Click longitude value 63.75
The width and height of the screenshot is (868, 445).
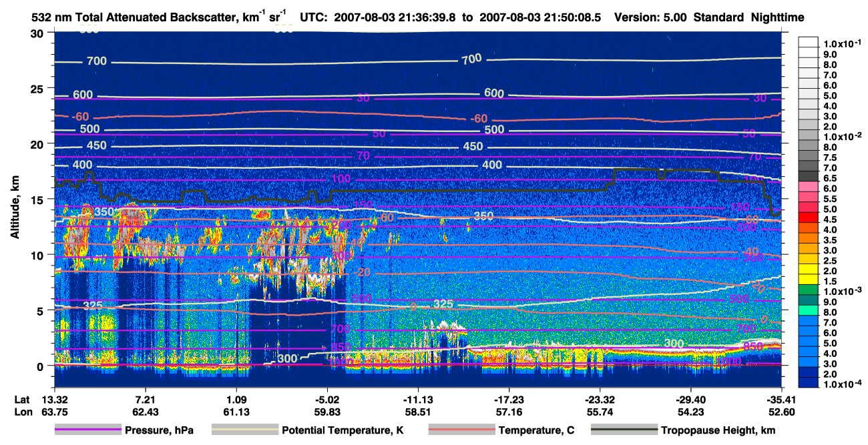[54, 412]
